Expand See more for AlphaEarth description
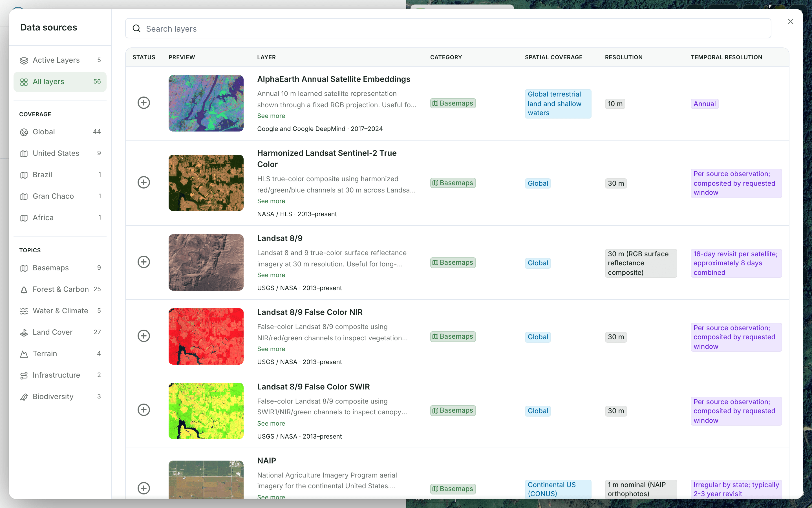The image size is (812, 508). [x=271, y=116]
